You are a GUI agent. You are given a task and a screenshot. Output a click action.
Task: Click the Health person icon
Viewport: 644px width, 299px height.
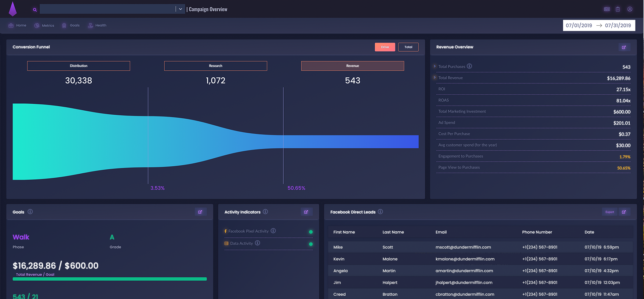tap(90, 25)
